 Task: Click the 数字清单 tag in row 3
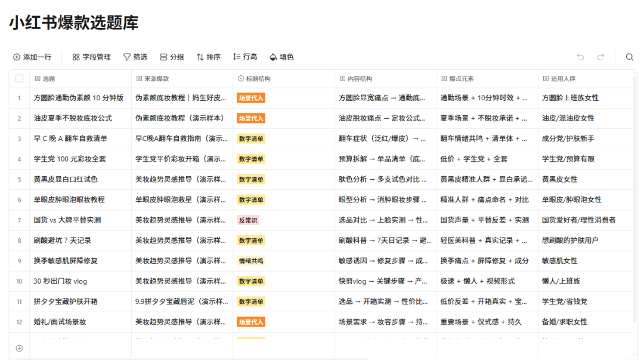click(251, 139)
